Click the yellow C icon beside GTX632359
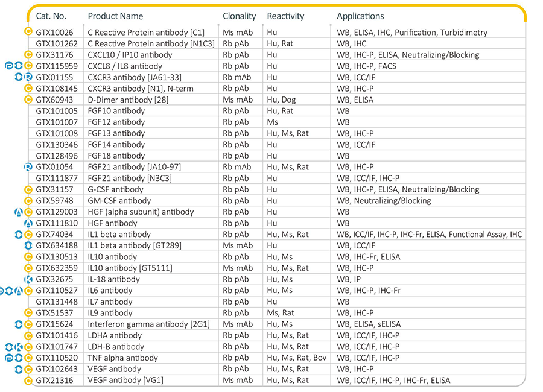This screenshot has width=543, height=392. pyautogui.click(x=28, y=268)
